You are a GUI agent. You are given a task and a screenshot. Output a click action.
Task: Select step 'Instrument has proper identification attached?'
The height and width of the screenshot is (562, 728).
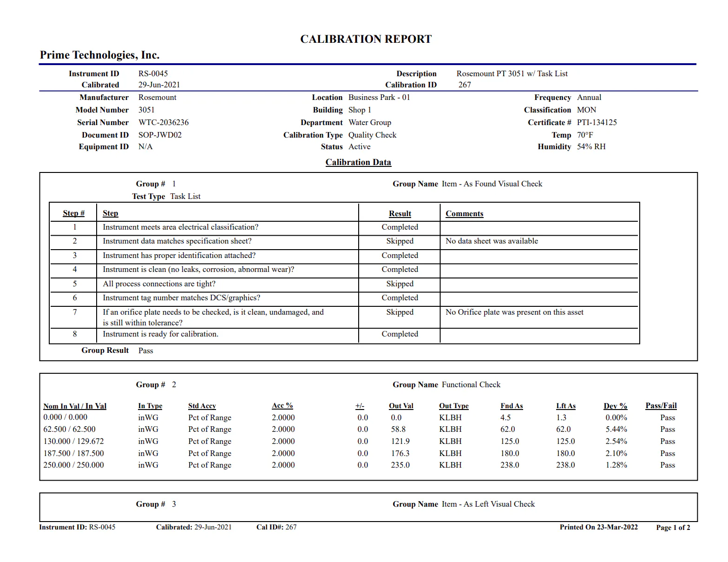pos(179,255)
